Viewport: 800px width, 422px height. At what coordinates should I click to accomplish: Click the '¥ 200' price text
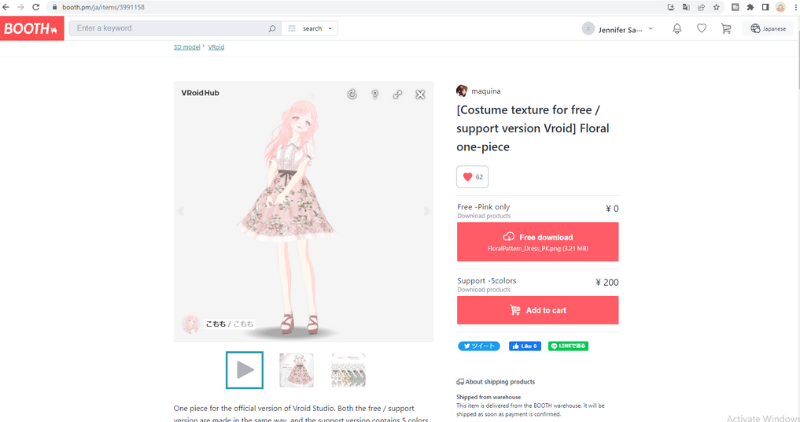607,282
